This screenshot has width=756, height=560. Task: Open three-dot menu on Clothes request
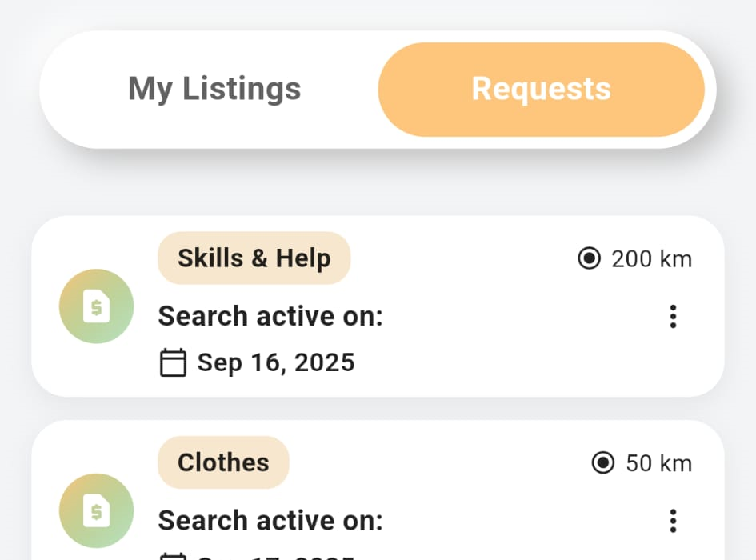673,521
